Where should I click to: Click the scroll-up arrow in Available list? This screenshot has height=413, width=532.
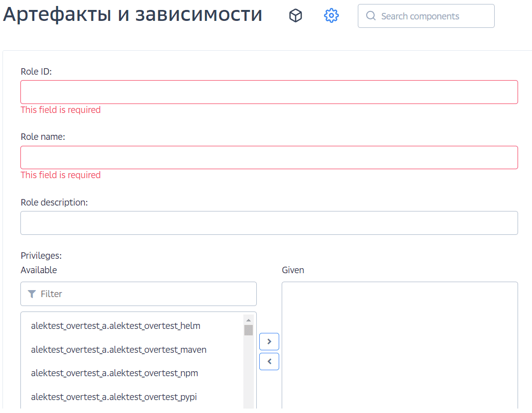tap(248, 320)
